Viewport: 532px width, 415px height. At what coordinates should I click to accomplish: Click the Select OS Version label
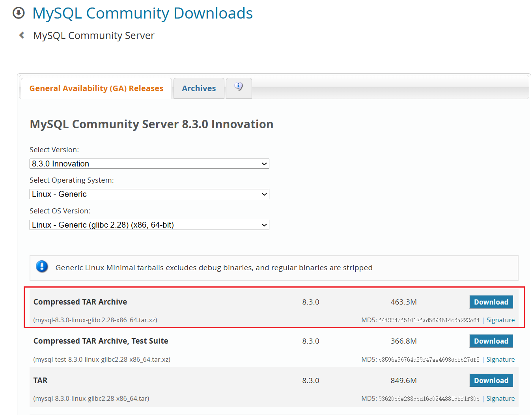pyautogui.click(x=60, y=211)
